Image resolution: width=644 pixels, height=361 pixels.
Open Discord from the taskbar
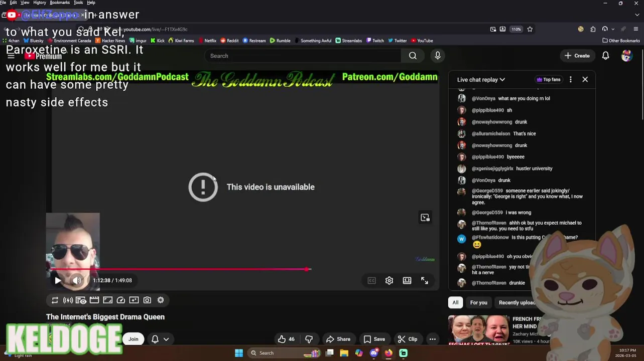click(373, 353)
